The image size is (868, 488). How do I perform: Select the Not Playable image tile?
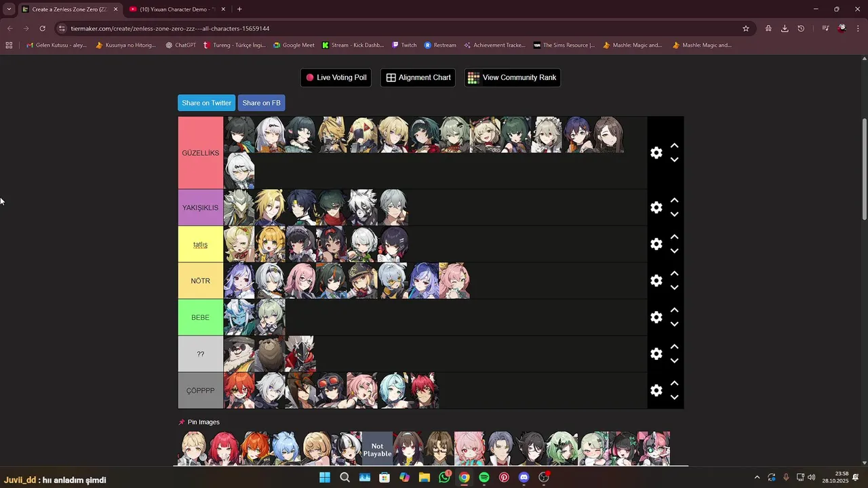(377, 449)
